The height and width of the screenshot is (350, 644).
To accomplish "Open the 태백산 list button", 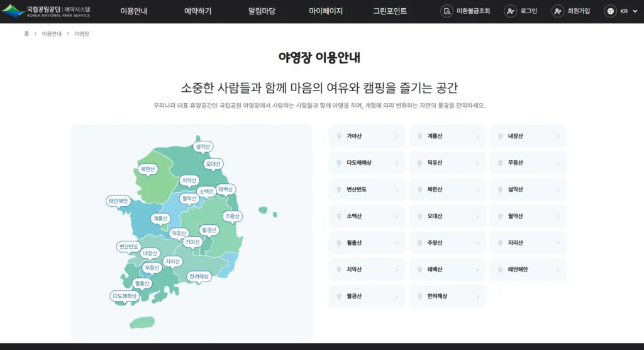I will (x=447, y=270).
